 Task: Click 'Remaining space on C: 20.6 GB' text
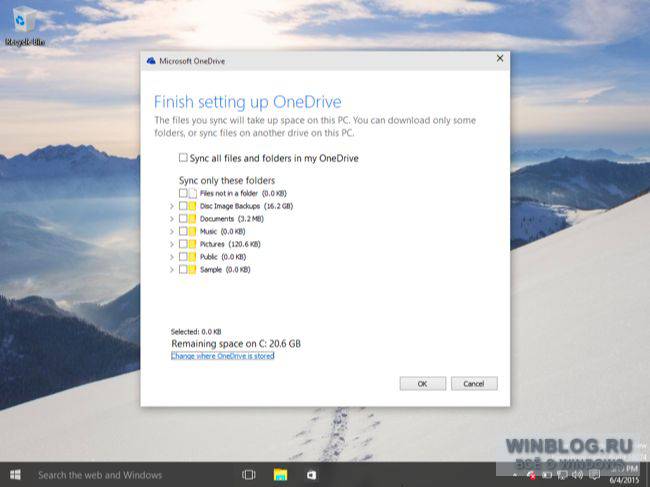(236, 344)
